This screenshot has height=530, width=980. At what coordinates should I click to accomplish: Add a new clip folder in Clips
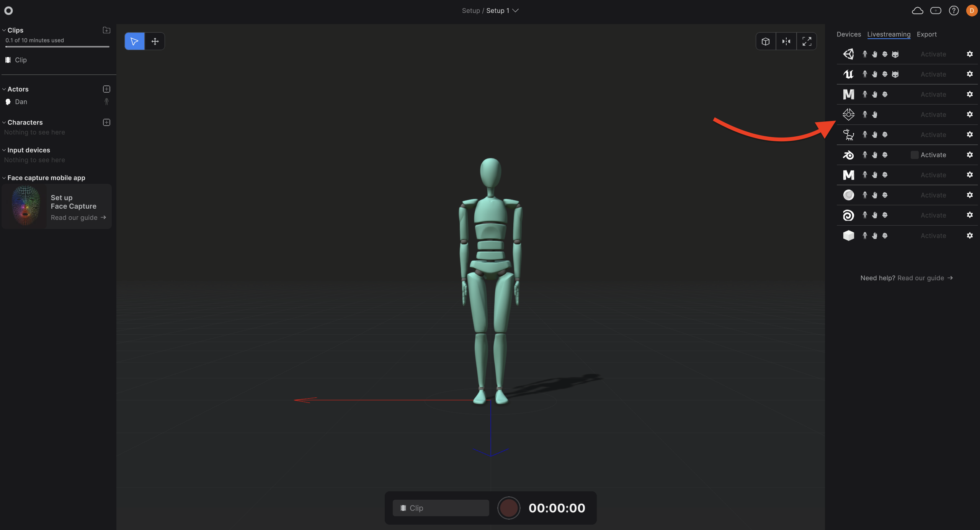[106, 30]
